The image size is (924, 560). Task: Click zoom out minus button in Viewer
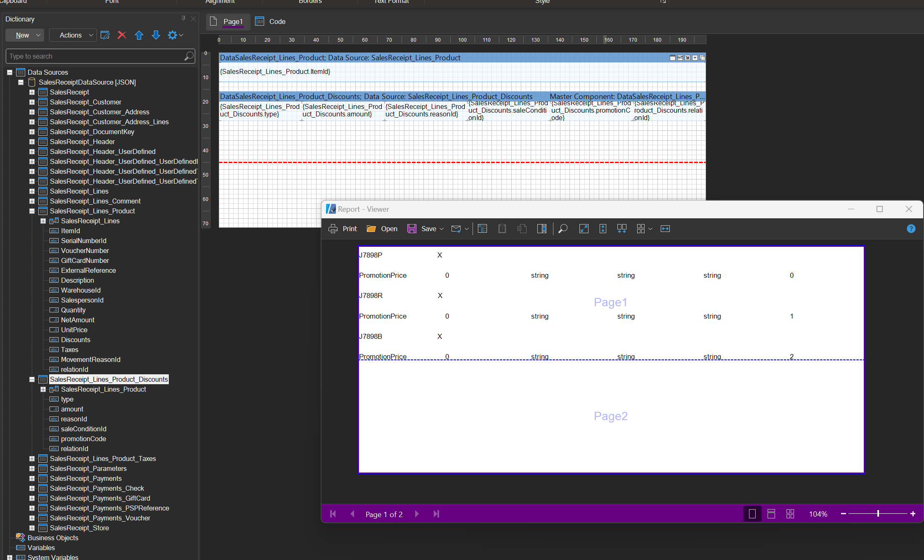844,514
